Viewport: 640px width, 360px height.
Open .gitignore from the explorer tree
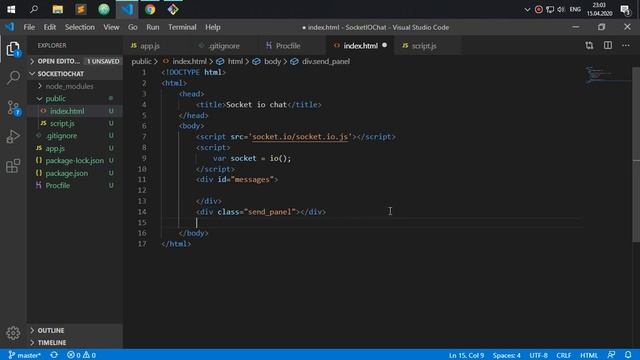pyautogui.click(x=75, y=136)
